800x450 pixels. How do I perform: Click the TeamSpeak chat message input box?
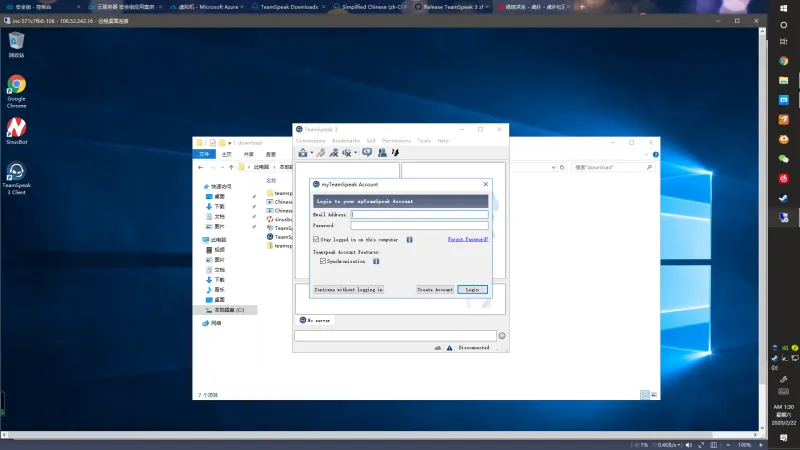(x=395, y=335)
